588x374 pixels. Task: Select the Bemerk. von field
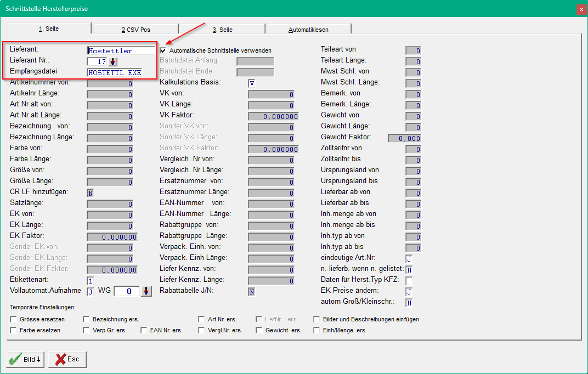coord(413,94)
